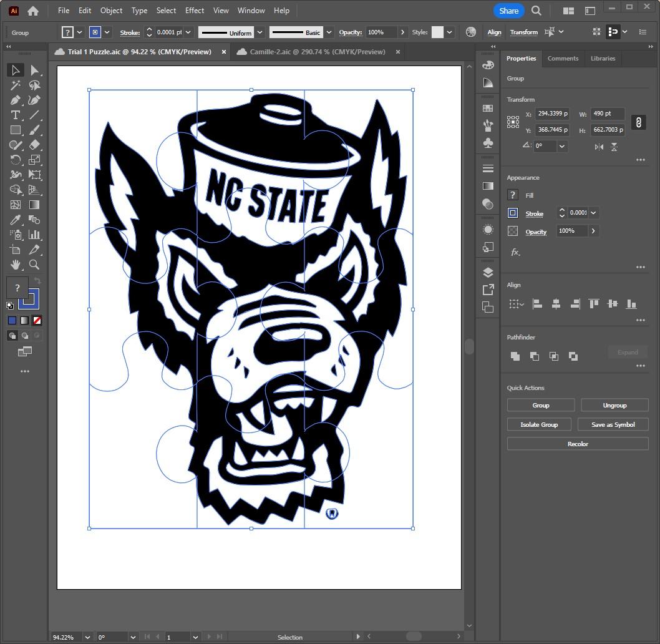660x644 pixels.
Task: Click the Fill swatch in Appearance panel
Action: 512,195
